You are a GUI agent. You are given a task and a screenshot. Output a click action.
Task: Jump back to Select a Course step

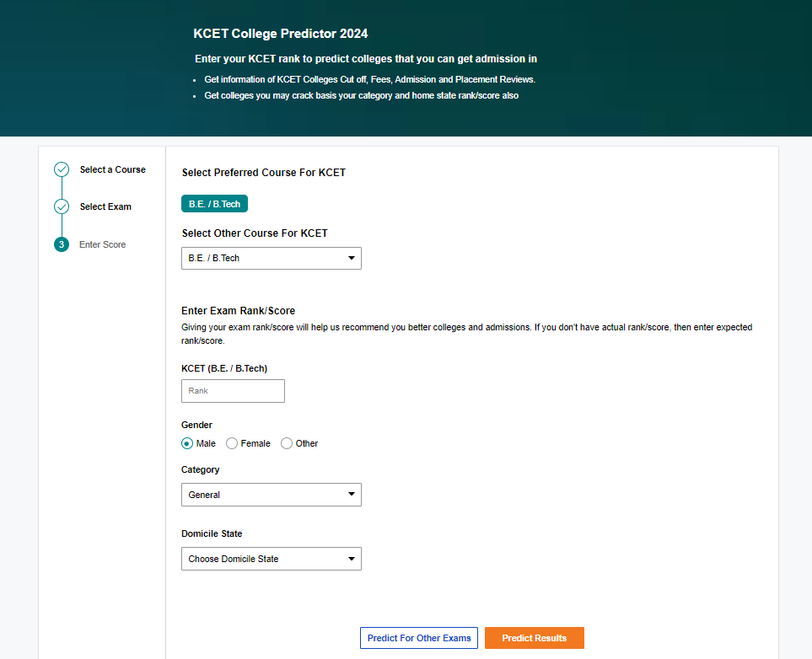tap(112, 169)
